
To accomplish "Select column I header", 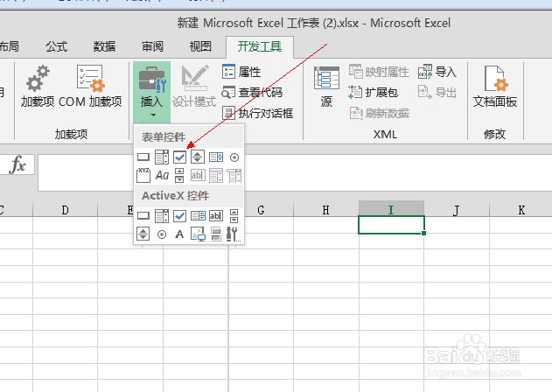I will (x=391, y=210).
